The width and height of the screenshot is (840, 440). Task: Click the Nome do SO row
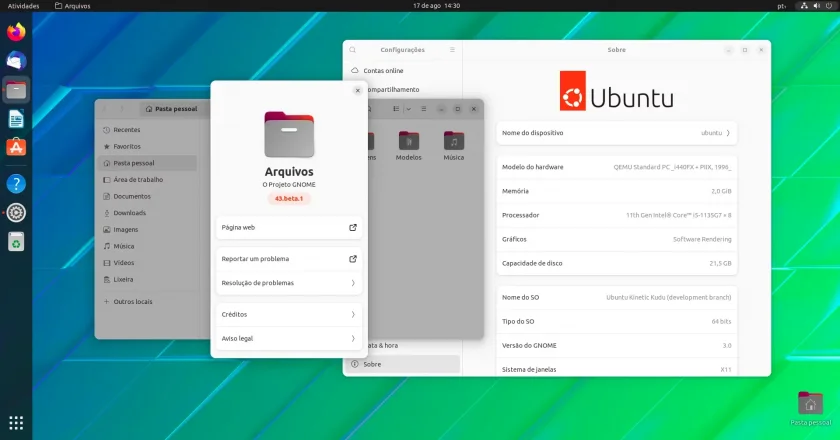(617, 297)
